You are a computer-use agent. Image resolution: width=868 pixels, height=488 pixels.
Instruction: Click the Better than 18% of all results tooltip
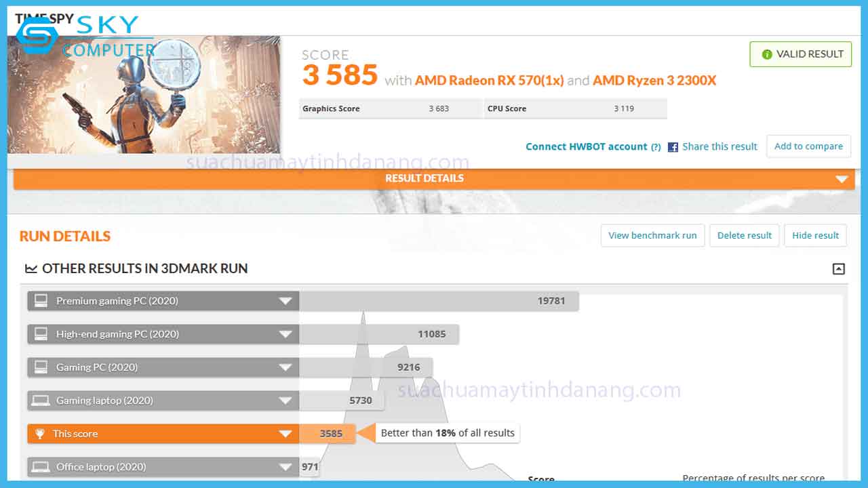click(448, 433)
